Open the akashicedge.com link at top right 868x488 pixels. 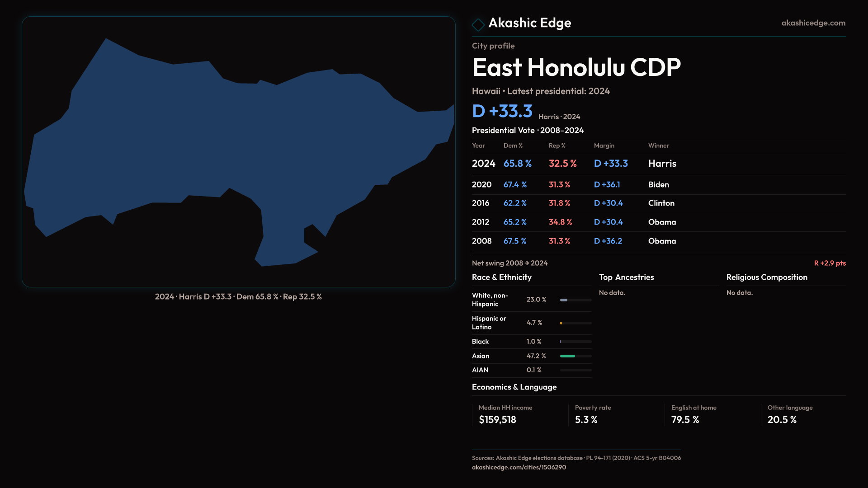[813, 23]
